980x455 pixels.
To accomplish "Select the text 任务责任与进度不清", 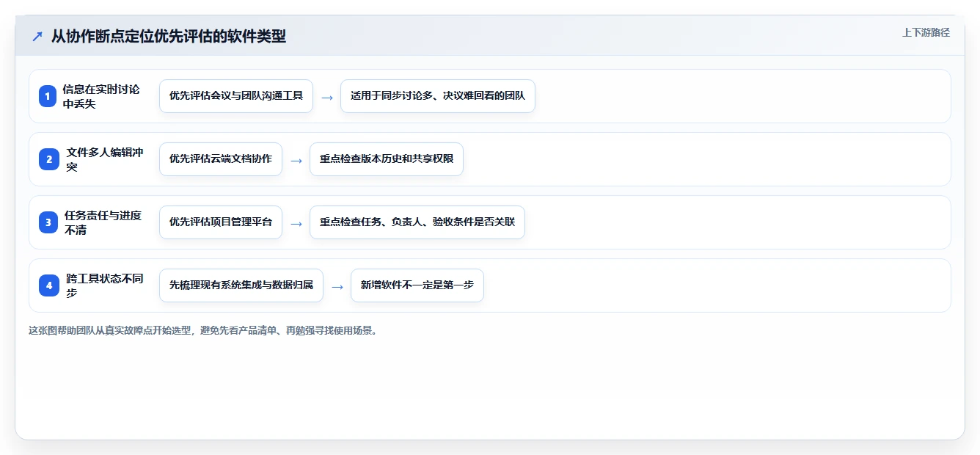I will pos(103,222).
